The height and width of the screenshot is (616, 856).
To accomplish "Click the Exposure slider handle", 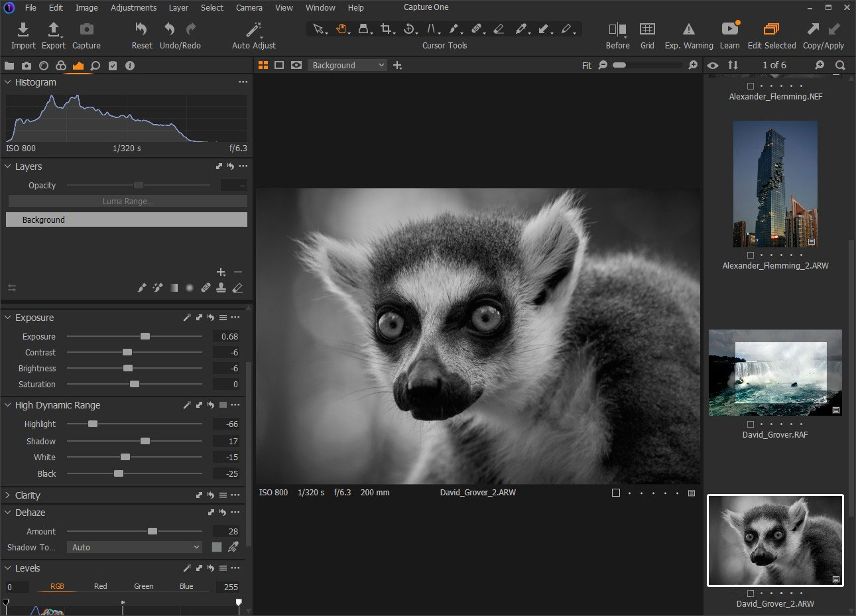I will 145,337.
